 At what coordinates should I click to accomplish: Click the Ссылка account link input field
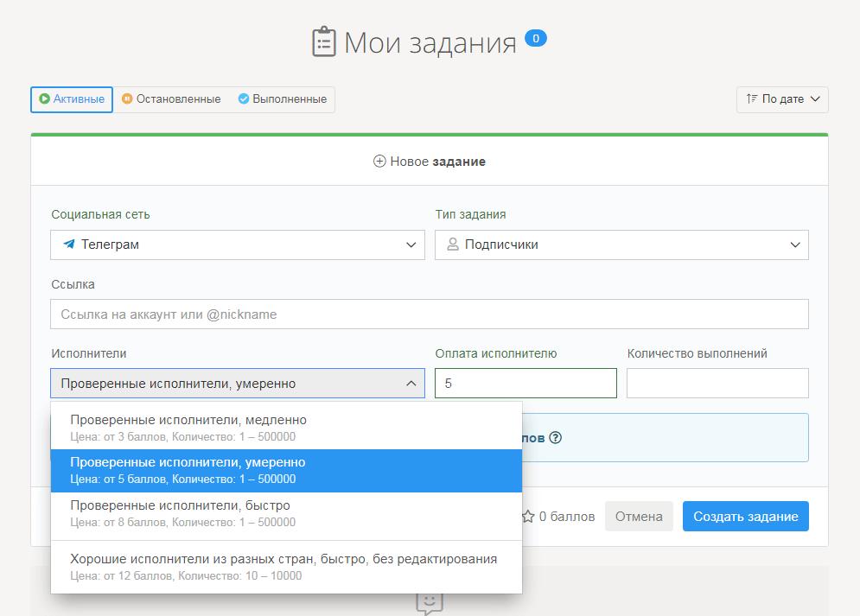430,314
